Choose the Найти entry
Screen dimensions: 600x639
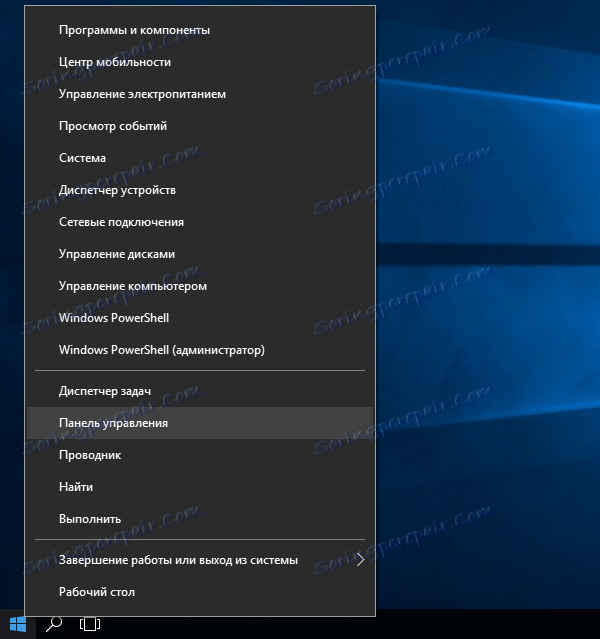(200, 487)
